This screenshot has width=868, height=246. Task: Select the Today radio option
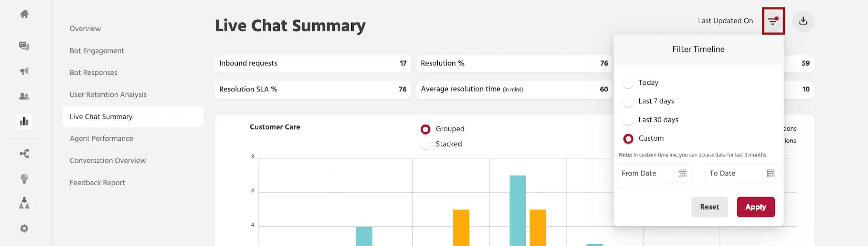click(628, 83)
